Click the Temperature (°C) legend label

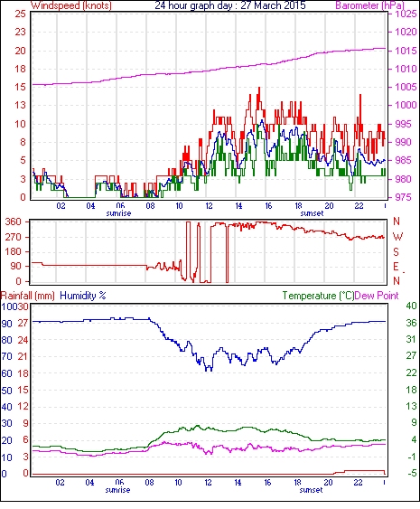(x=318, y=296)
